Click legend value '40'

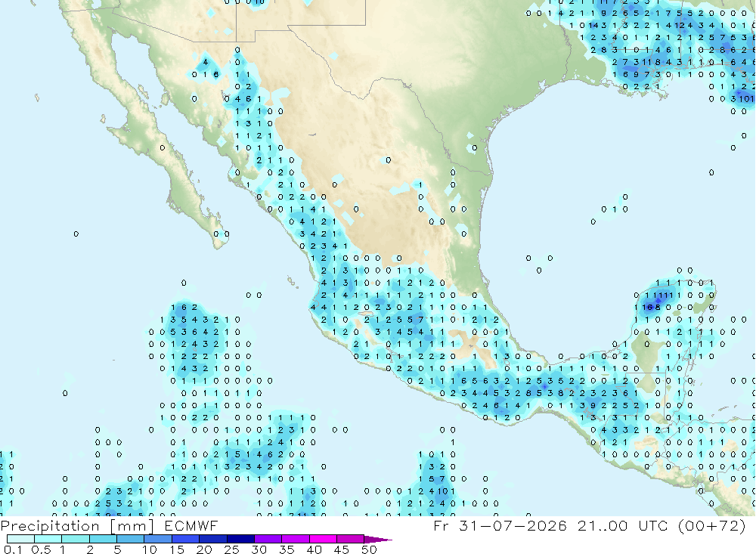coord(314,549)
